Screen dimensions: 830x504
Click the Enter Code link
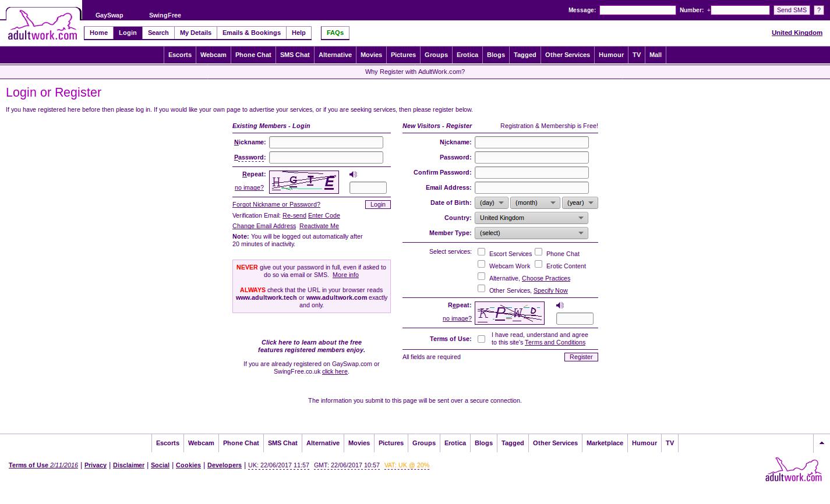click(324, 215)
